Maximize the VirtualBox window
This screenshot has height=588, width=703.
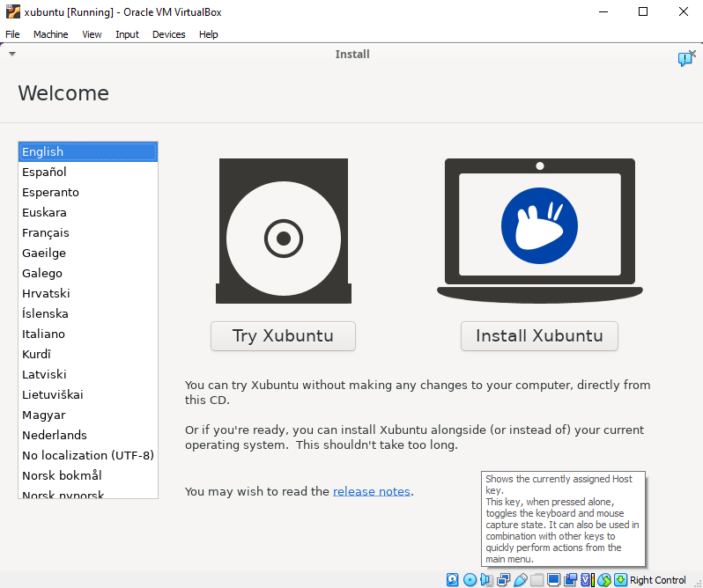643,11
